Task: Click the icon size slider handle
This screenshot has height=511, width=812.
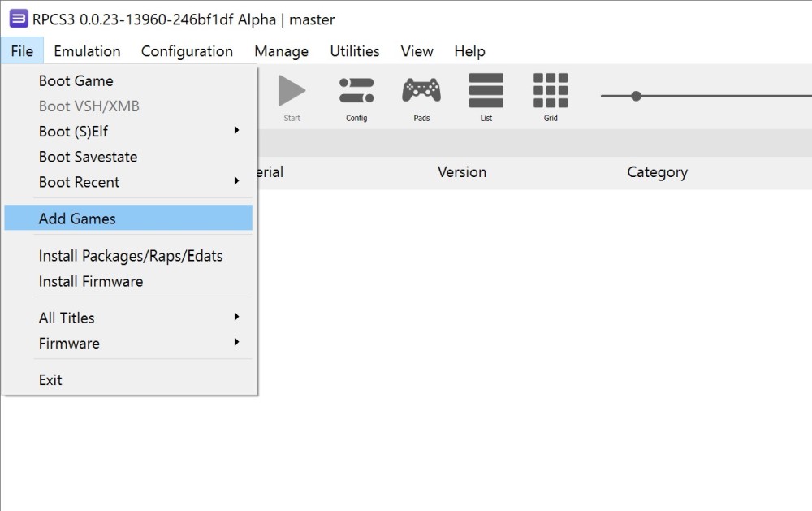Action: tap(636, 96)
